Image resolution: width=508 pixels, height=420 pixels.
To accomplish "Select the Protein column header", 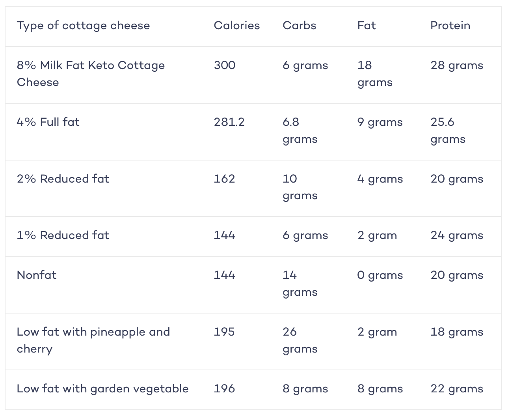I will 450,26.
